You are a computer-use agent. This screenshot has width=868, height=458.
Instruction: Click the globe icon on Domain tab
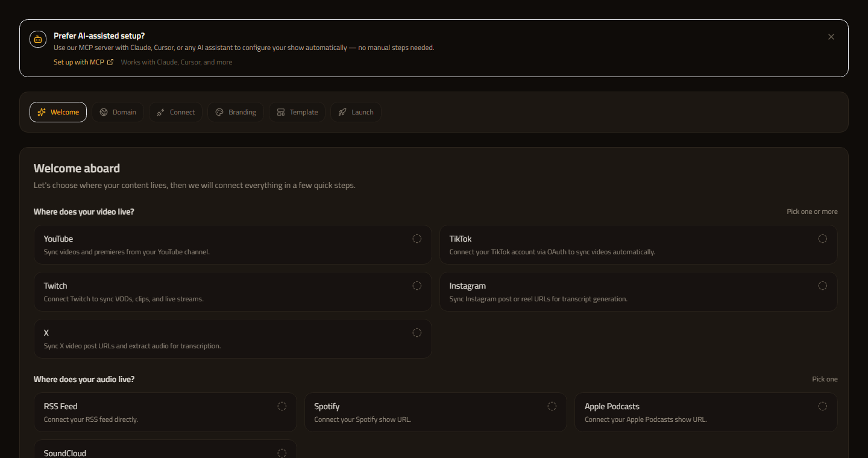coord(104,112)
